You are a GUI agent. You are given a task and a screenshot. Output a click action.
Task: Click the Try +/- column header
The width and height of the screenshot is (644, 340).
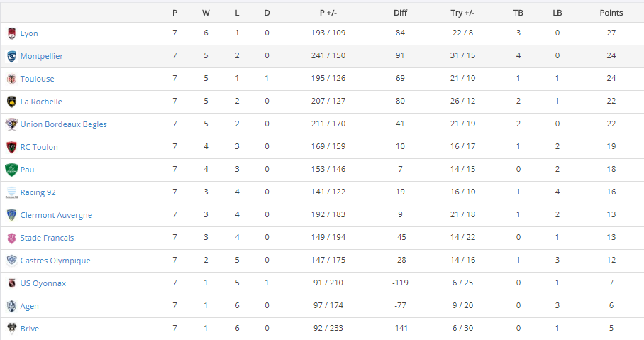[462, 13]
